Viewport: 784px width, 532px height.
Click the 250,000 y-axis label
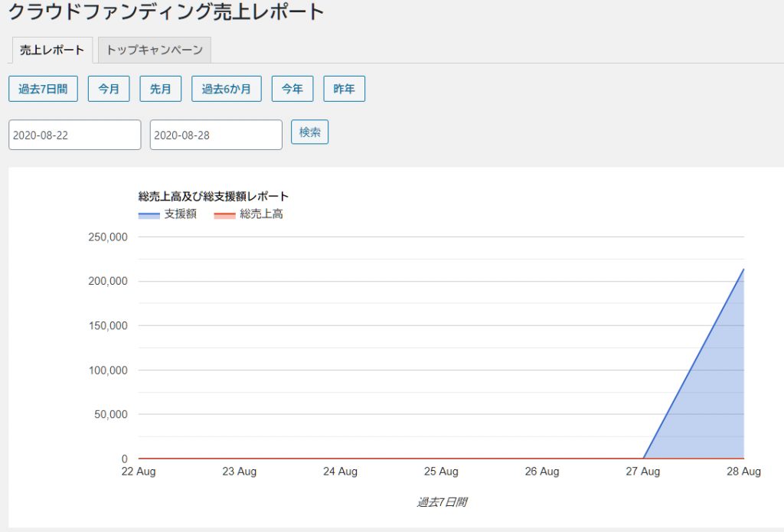(x=108, y=237)
